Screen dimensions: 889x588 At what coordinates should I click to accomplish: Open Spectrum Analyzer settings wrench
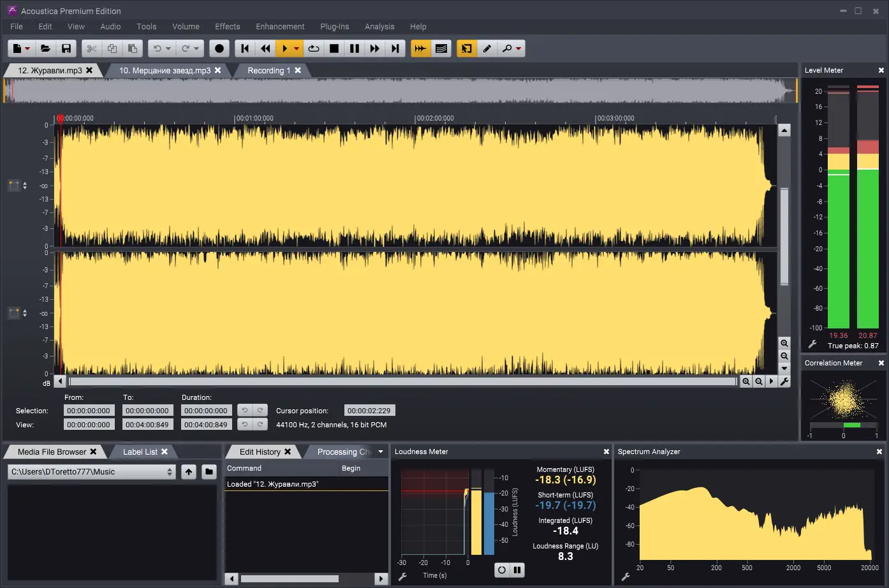tap(626, 577)
